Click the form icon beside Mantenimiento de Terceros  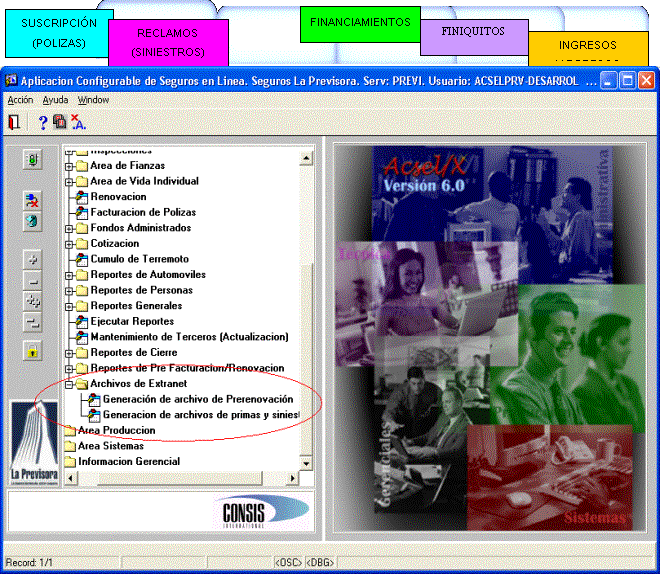(82, 337)
